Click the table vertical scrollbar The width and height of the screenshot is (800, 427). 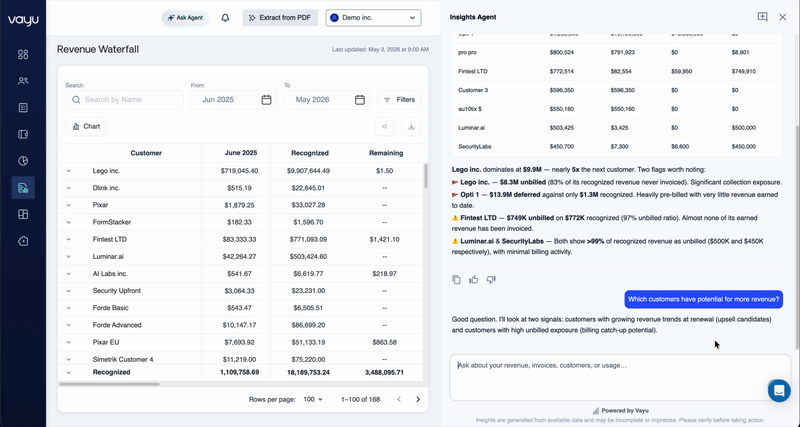click(426, 177)
